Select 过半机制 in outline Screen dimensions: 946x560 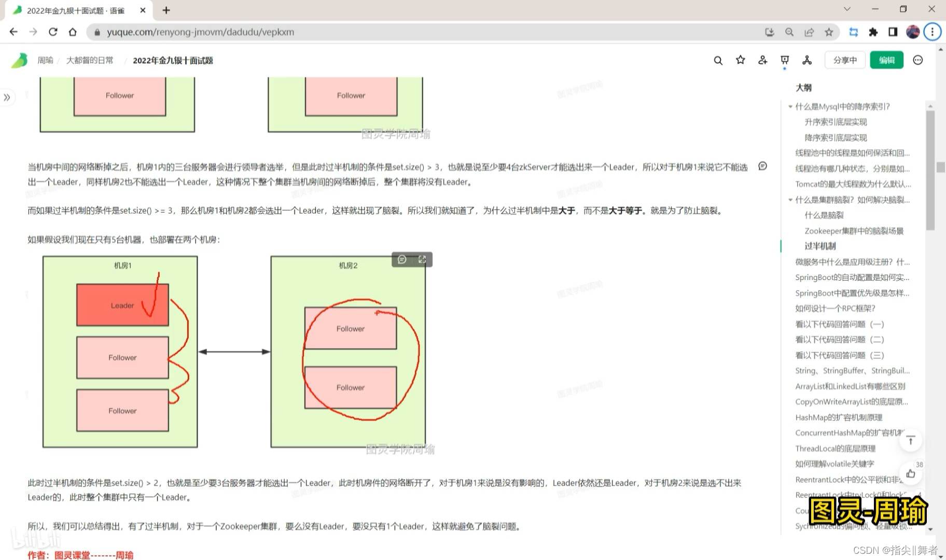point(820,246)
